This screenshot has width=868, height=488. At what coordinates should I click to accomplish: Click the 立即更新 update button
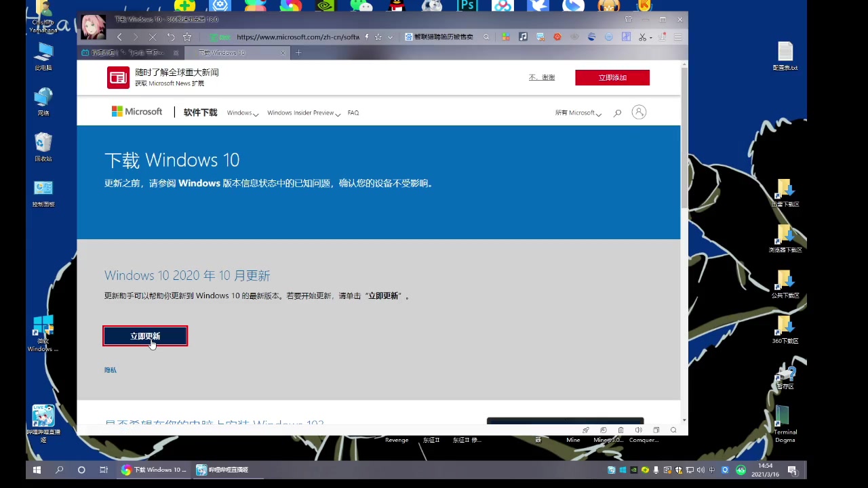145,336
